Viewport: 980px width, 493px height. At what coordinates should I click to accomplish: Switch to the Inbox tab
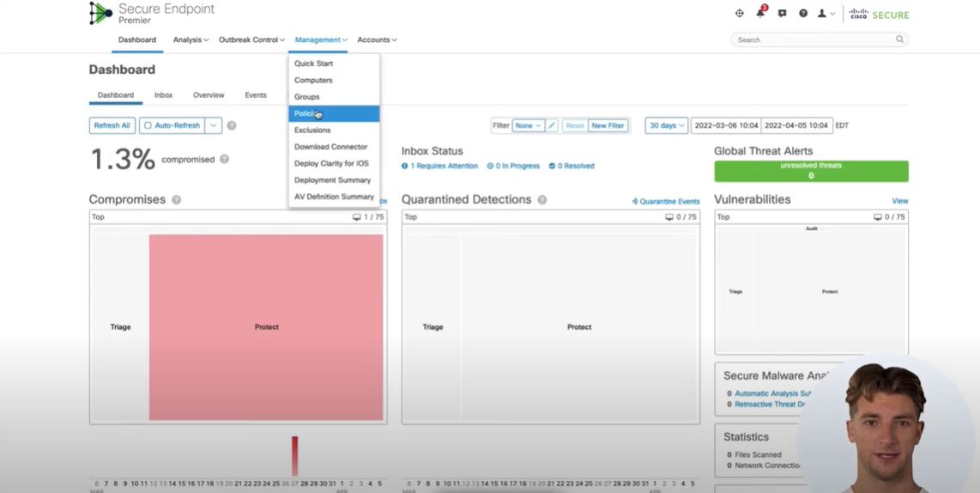click(x=163, y=95)
